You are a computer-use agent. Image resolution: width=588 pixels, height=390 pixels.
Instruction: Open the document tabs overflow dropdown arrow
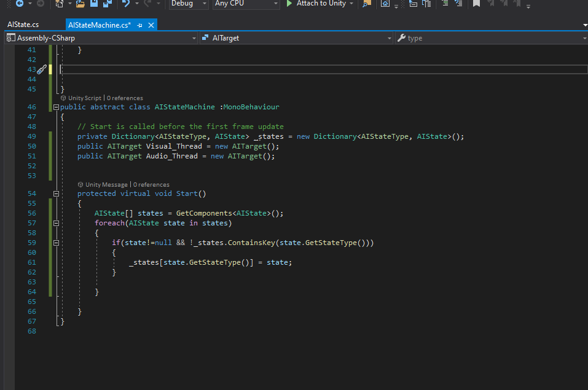[585, 25]
